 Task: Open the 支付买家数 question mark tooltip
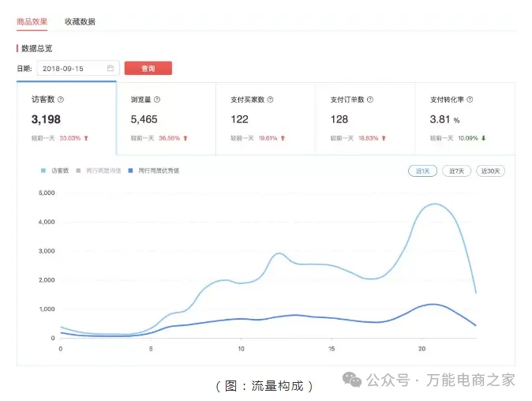tap(271, 99)
